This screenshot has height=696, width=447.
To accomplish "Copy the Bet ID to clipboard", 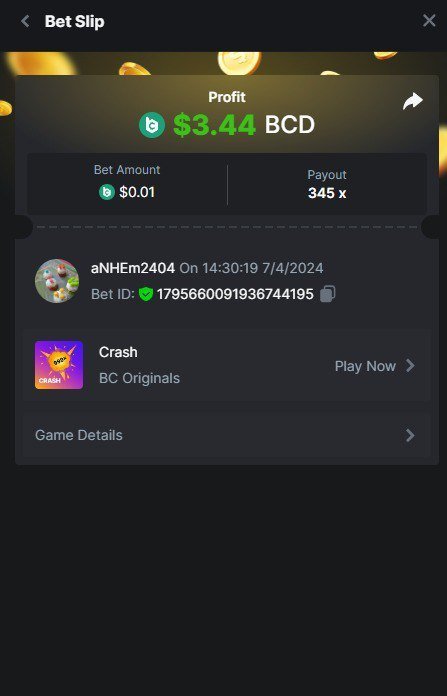I will coord(328,294).
